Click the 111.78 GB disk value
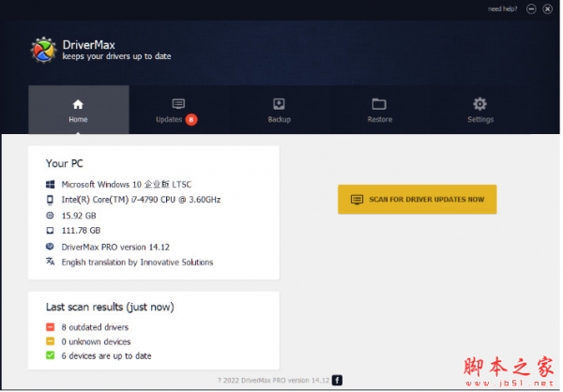563x392 pixels. tap(81, 231)
